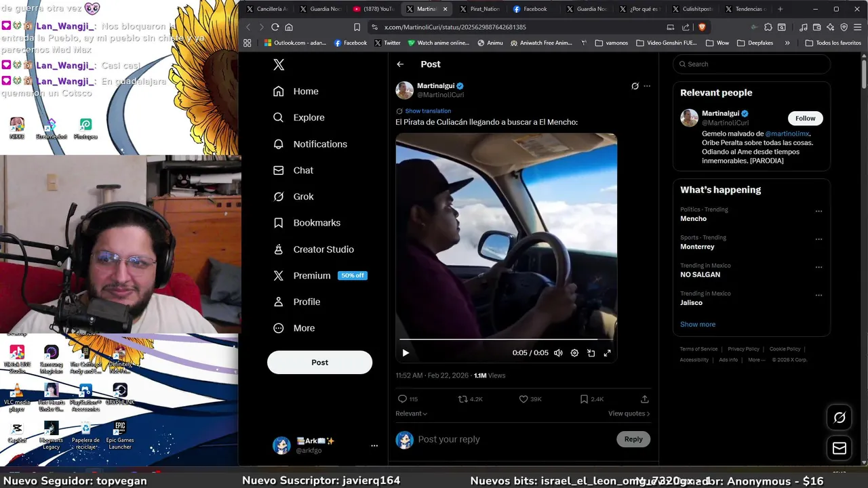The width and height of the screenshot is (868, 488).
Task: Play the video
Action: click(x=406, y=353)
